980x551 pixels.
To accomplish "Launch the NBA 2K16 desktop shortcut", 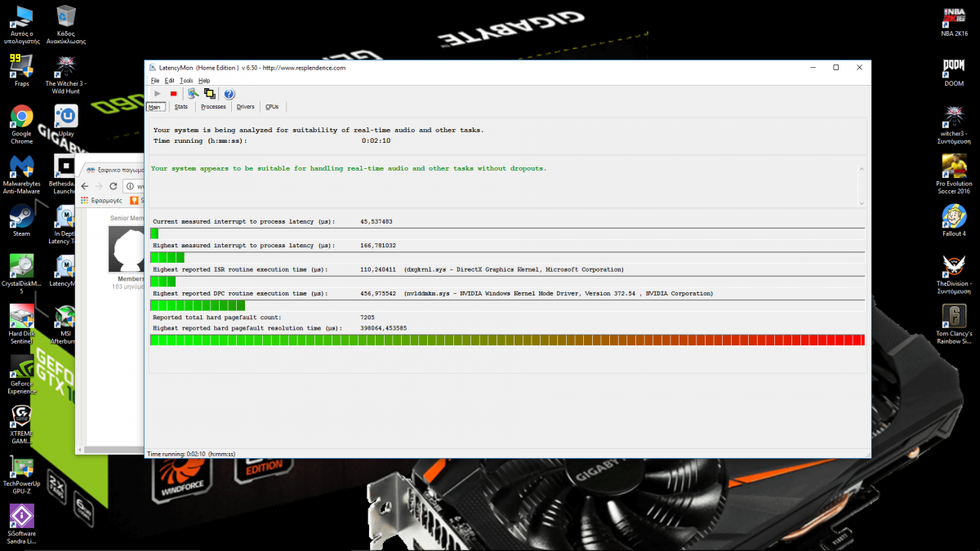I will (x=954, y=22).
